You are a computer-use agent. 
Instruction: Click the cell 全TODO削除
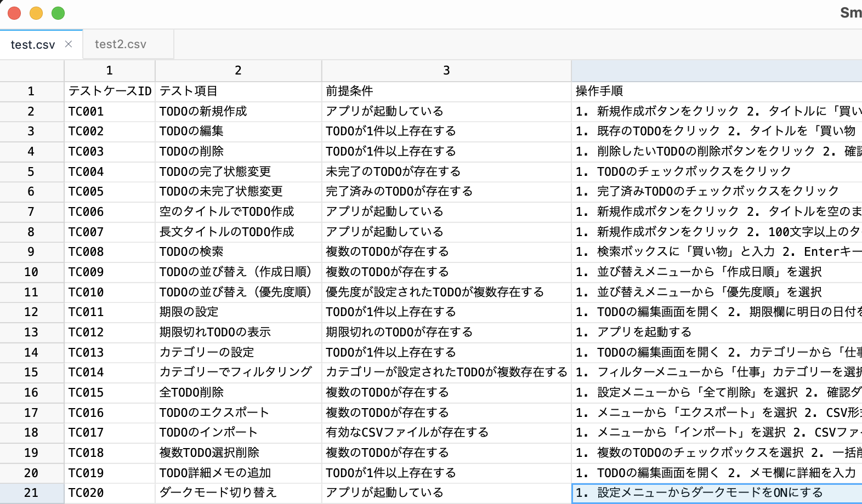pos(239,393)
